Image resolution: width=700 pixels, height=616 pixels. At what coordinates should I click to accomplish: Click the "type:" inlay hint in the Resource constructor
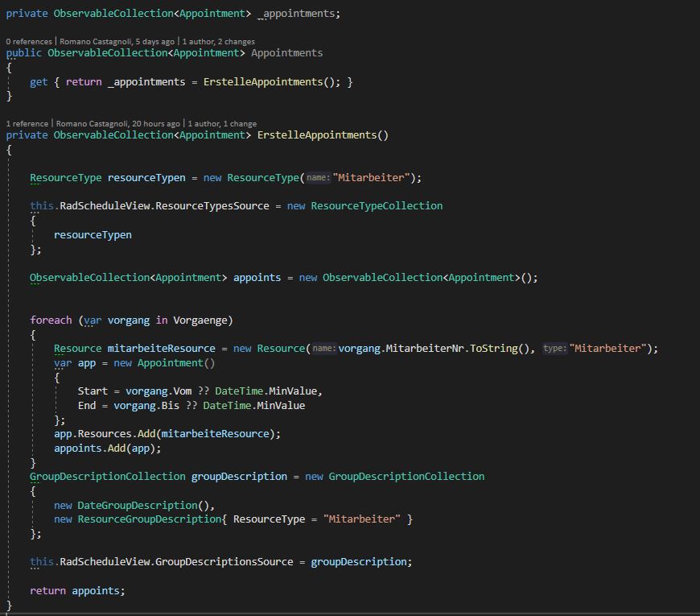pyautogui.click(x=554, y=349)
